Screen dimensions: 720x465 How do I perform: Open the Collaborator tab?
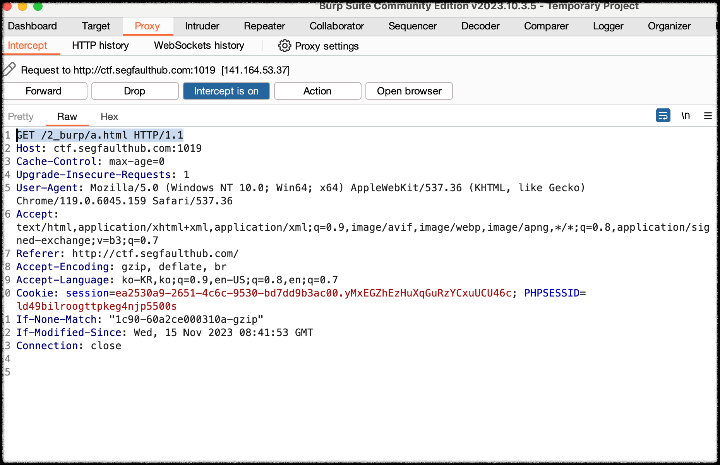[337, 26]
